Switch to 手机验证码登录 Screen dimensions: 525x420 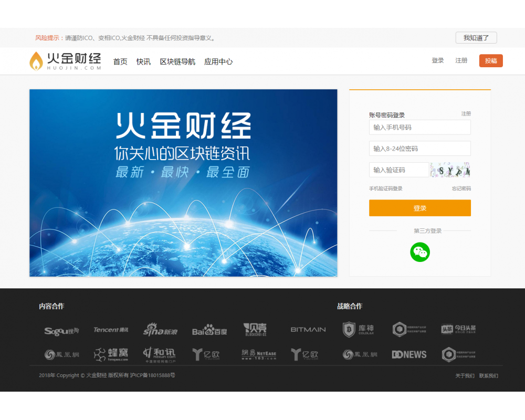coord(386,188)
